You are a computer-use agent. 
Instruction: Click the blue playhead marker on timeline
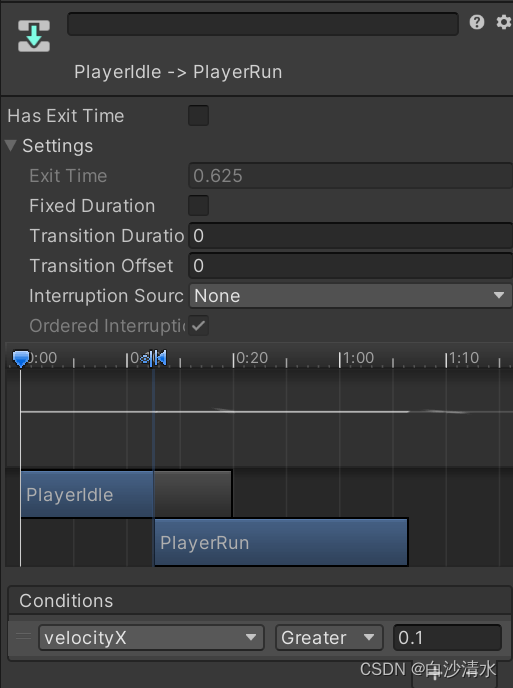tap(21, 358)
